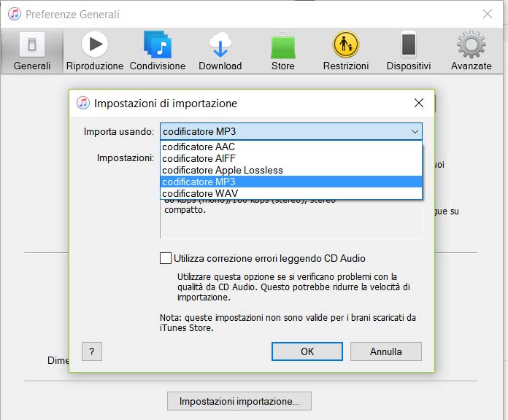The width and height of the screenshot is (508, 420).
Task: Choose codificatore AIFF option
Action: [x=291, y=158]
